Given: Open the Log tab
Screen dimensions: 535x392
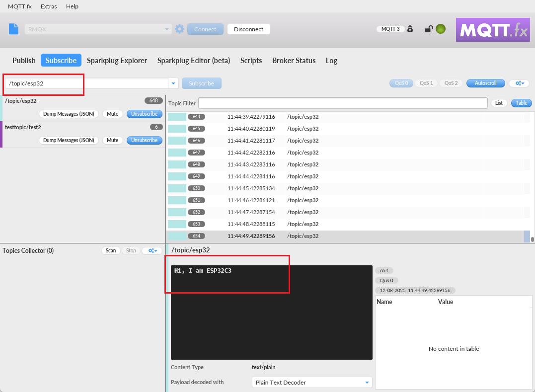Looking at the screenshot, I should tap(332, 61).
